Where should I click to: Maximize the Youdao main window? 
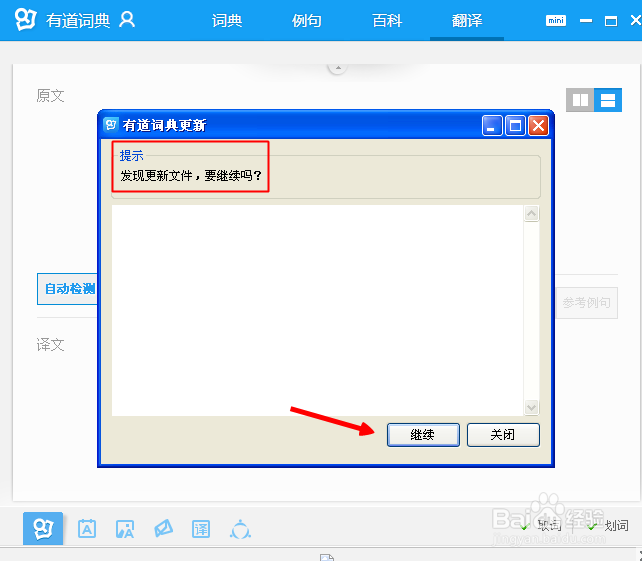click(611, 21)
